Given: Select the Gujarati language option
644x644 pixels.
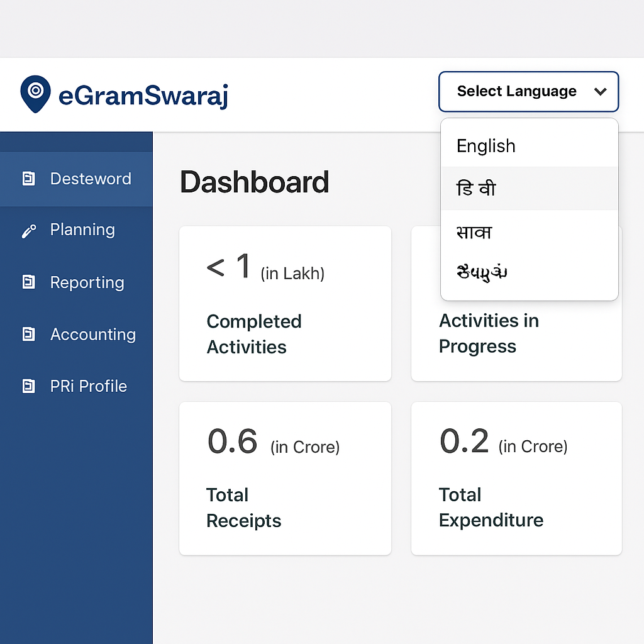Looking at the screenshot, I should (481, 273).
